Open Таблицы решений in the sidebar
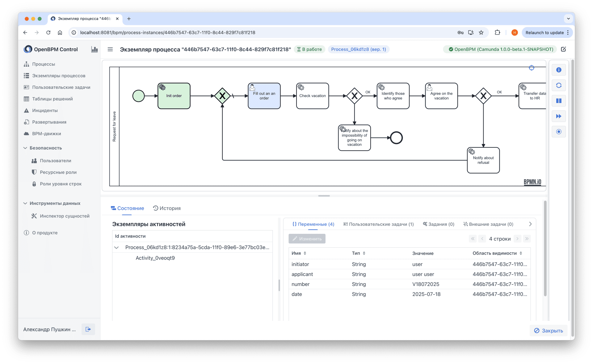Screen dimensions: 593x364 coord(53,99)
